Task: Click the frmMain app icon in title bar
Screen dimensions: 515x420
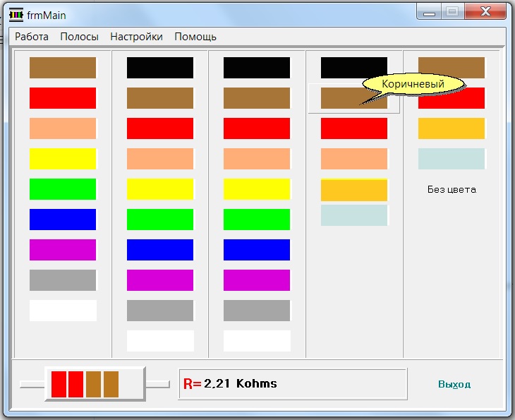Action: click(x=16, y=14)
